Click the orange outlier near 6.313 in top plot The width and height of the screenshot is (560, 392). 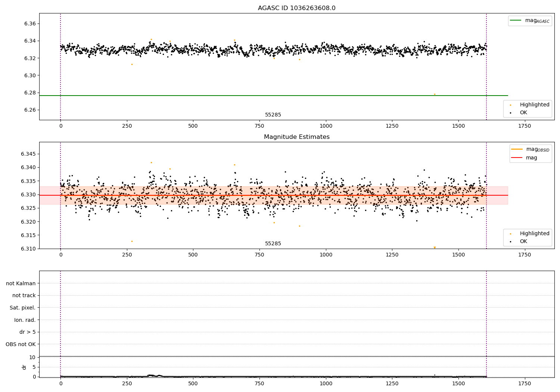point(132,64)
